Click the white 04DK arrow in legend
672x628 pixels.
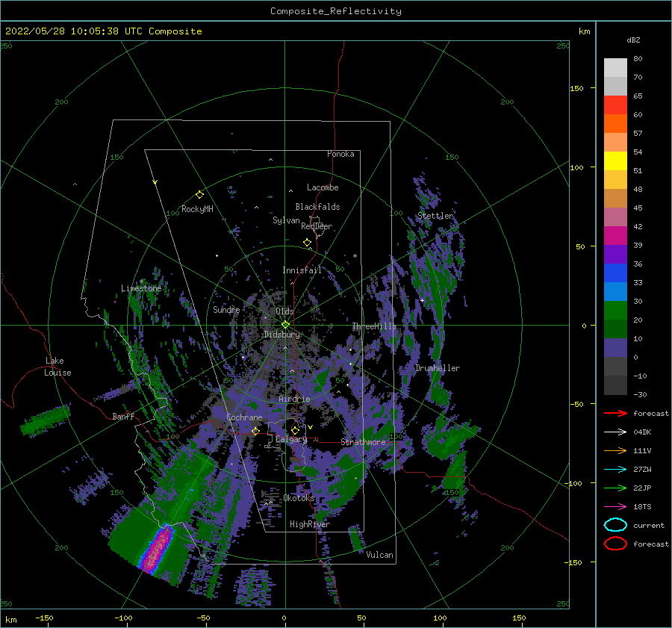pyautogui.click(x=615, y=432)
